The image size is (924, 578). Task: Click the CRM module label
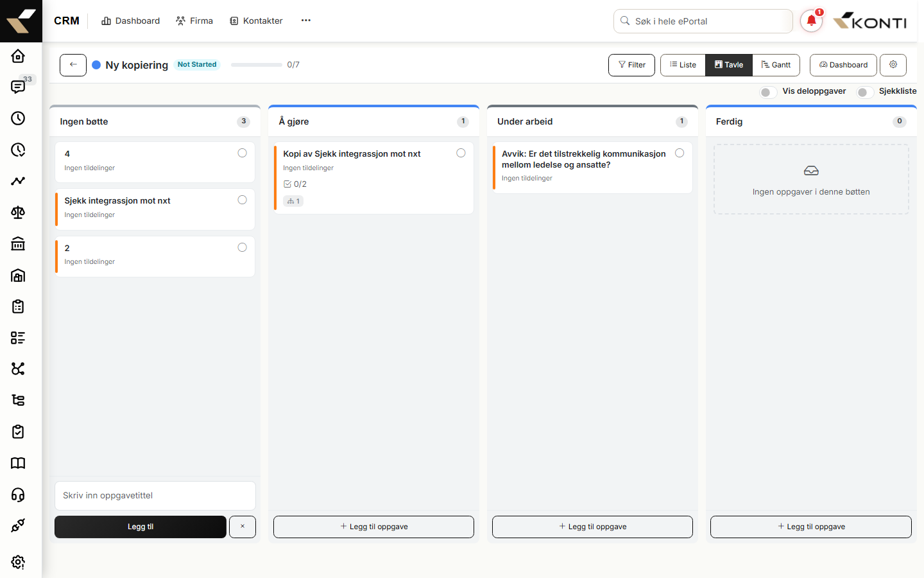tap(67, 21)
